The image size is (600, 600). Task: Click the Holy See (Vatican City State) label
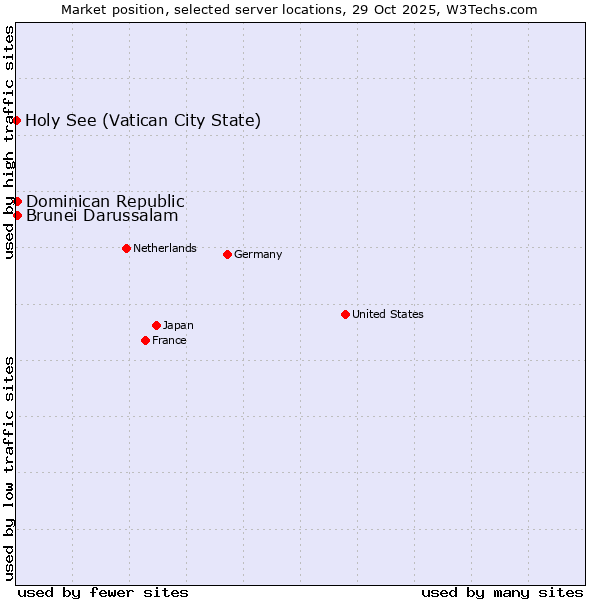[143, 121]
